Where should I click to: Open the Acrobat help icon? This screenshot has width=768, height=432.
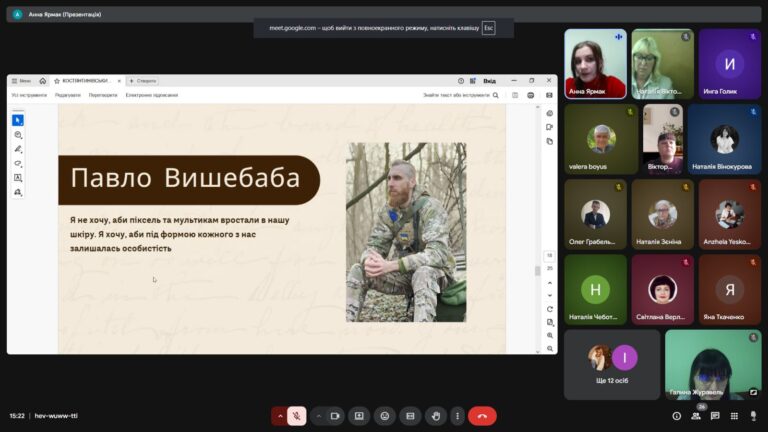461,81
